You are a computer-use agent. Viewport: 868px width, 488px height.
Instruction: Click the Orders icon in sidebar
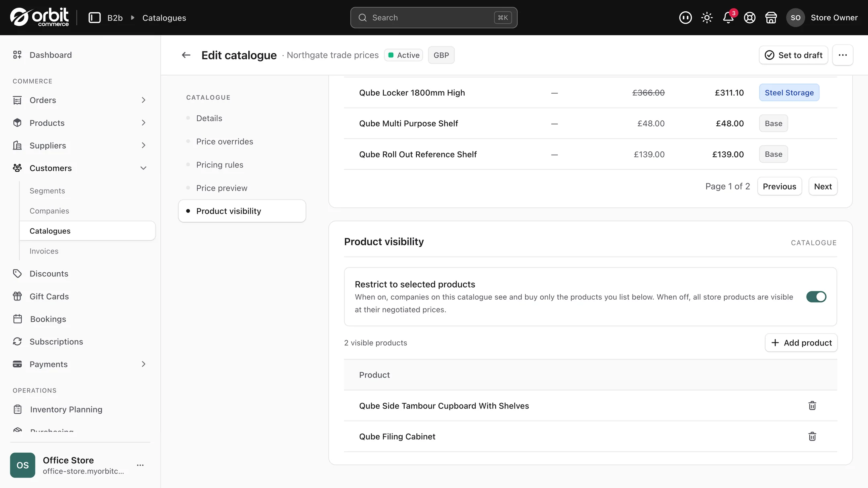tap(17, 100)
